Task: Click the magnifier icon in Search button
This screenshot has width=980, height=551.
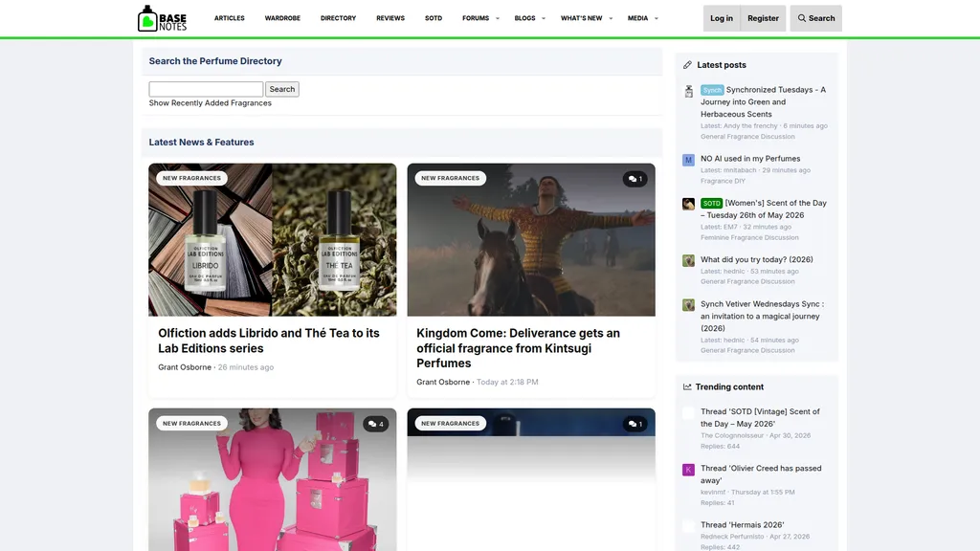Action: click(801, 18)
